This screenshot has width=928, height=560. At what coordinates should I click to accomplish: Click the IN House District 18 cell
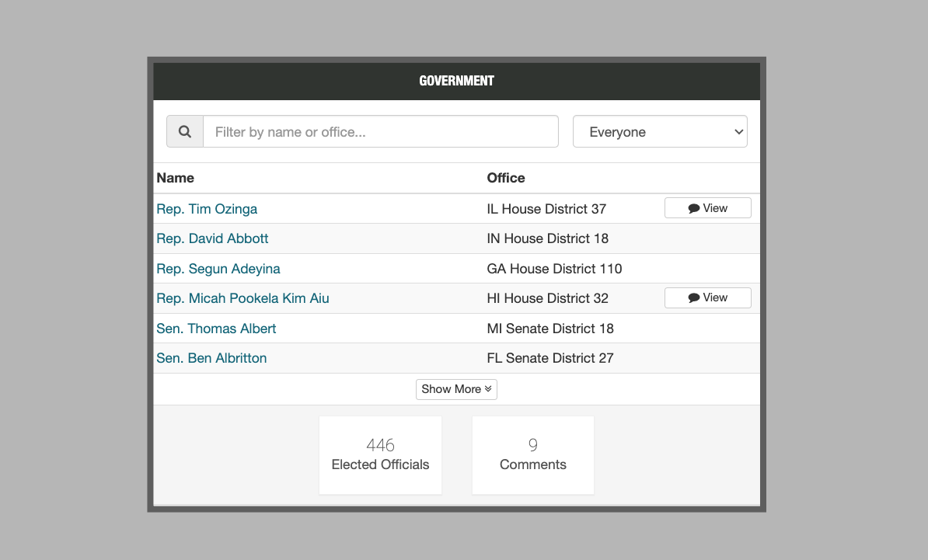coord(547,238)
